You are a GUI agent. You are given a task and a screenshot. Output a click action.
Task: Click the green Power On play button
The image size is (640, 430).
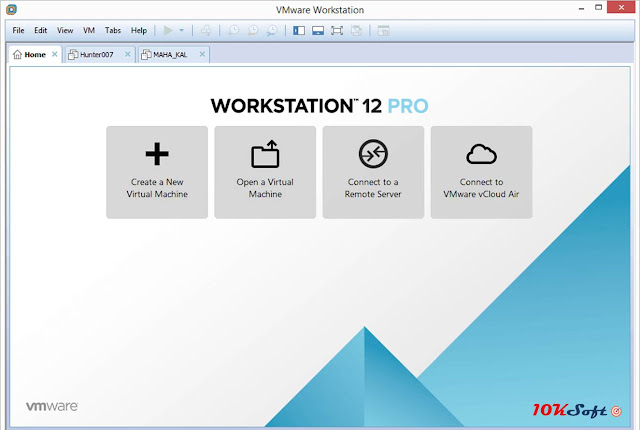168,30
